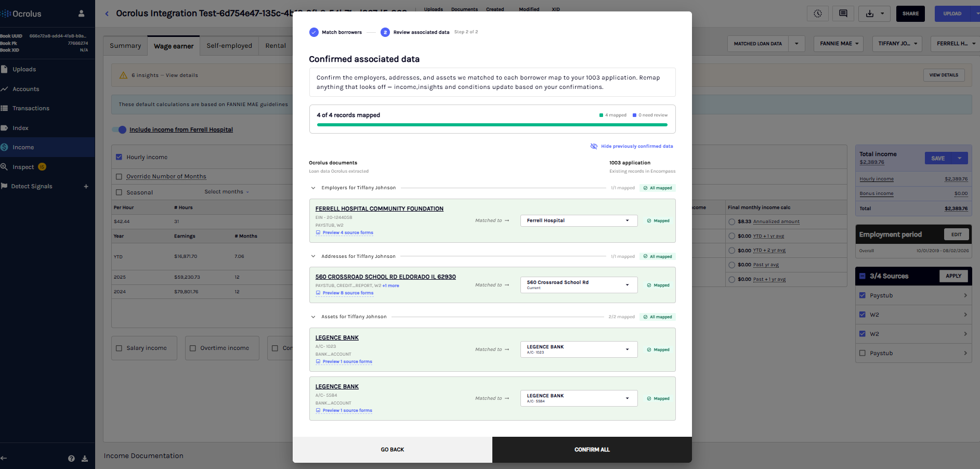This screenshot has width=980, height=469.
Task: Open the TIFFANY JO... borrower dropdown
Action: [897, 44]
